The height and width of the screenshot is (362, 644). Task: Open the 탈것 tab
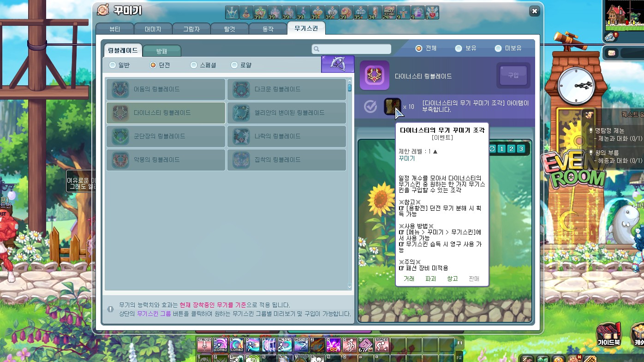click(x=229, y=29)
